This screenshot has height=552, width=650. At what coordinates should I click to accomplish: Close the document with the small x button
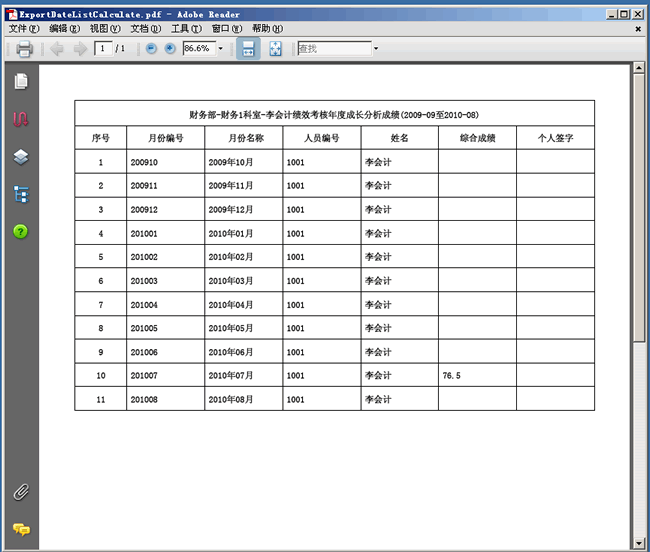(638, 29)
